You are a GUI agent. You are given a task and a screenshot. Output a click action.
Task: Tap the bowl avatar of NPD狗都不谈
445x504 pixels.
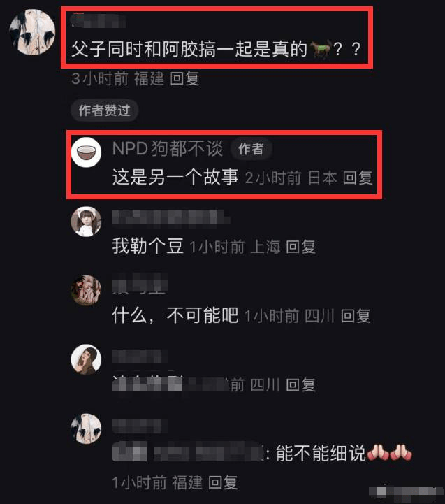pyautogui.click(x=86, y=152)
